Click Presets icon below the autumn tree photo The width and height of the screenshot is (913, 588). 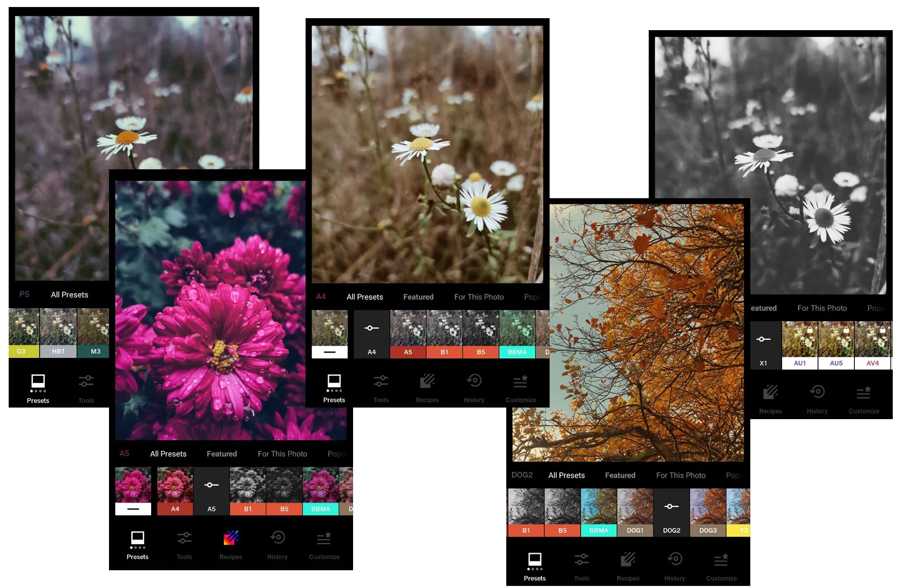point(534,560)
